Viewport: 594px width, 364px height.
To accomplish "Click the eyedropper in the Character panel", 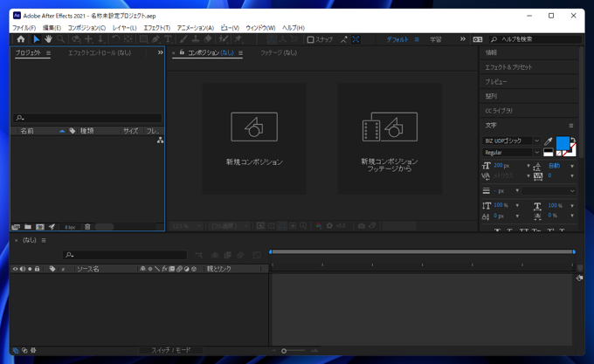I will (549, 141).
